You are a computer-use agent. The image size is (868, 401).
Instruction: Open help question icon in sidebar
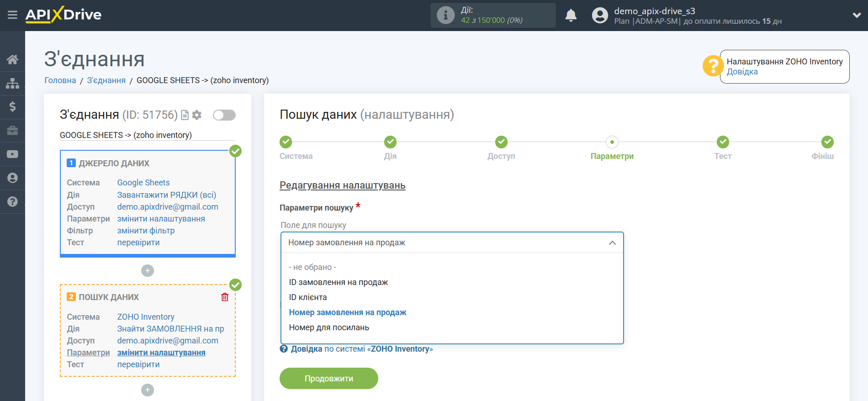click(x=12, y=202)
